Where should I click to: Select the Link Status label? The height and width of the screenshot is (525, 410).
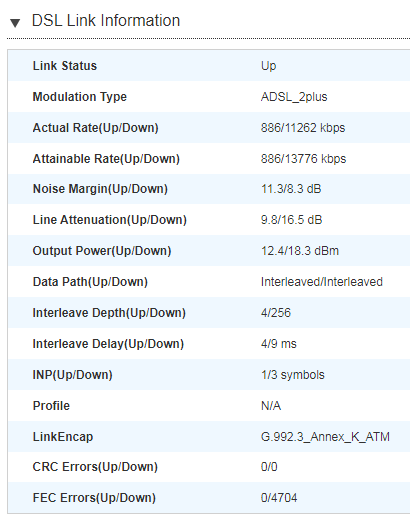coord(65,66)
